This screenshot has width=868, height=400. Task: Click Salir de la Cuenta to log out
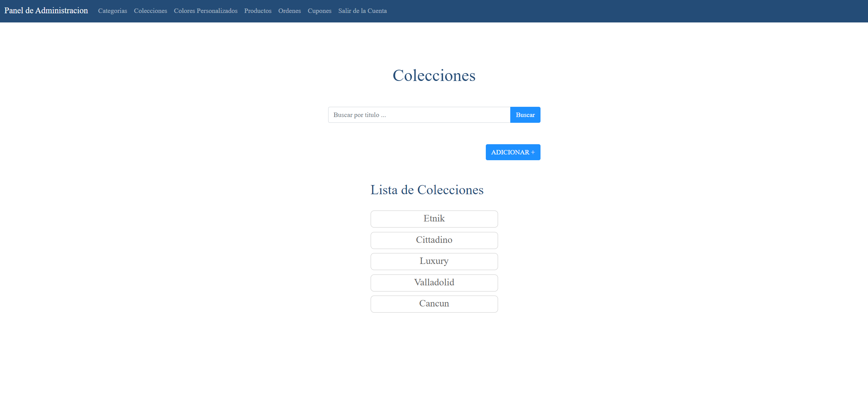coord(362,11)
